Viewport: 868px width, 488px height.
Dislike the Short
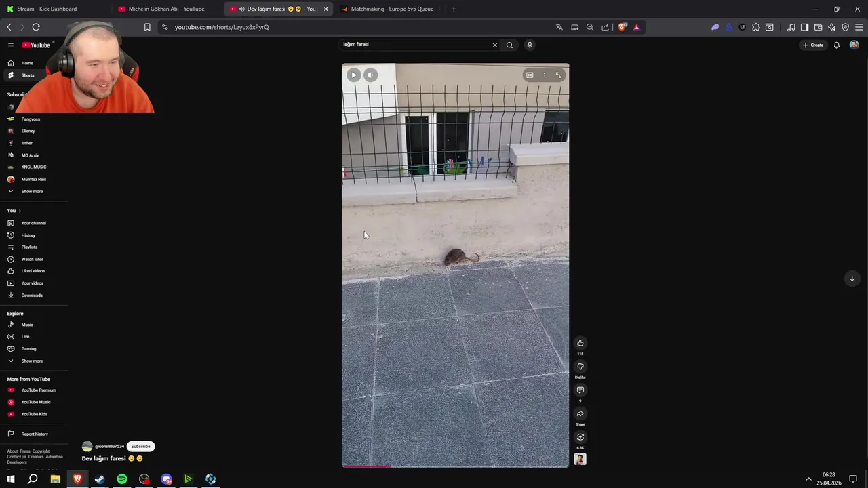tap(580, 367)
